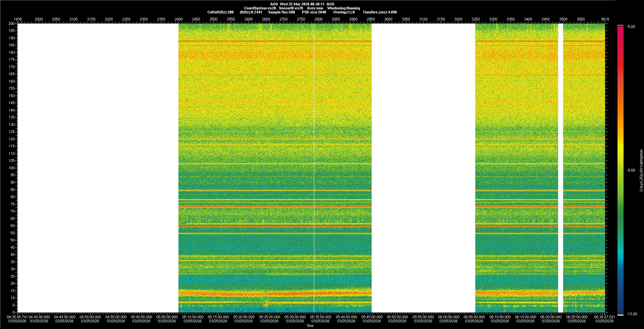The height and width of the screenshot is (329, 644).
Task: Select the 06:30:27.021 end time label
Action: [604, 317]
